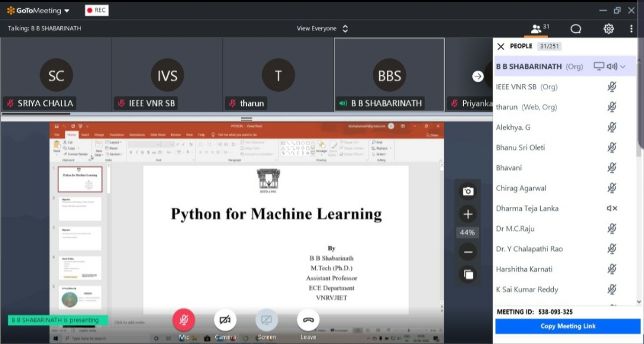Open the View Everyone dropdown

pyautogui.click(x=322, y=29)
